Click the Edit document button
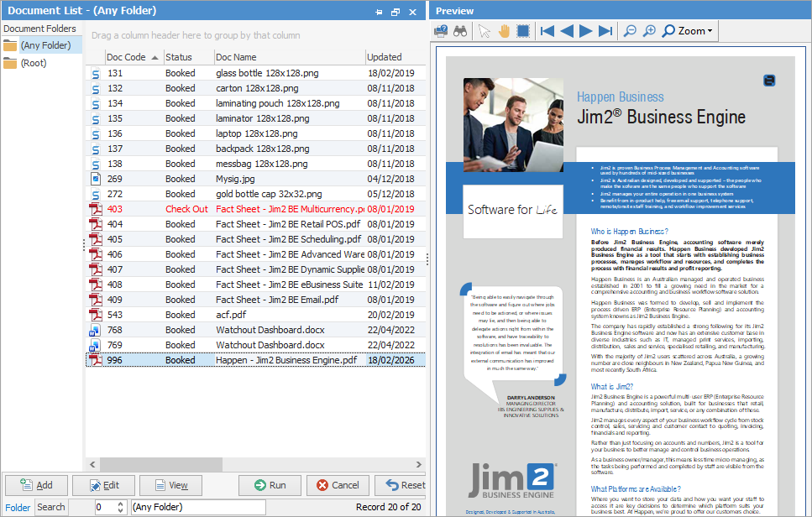812x517 pixels. [x=103, y=485]
